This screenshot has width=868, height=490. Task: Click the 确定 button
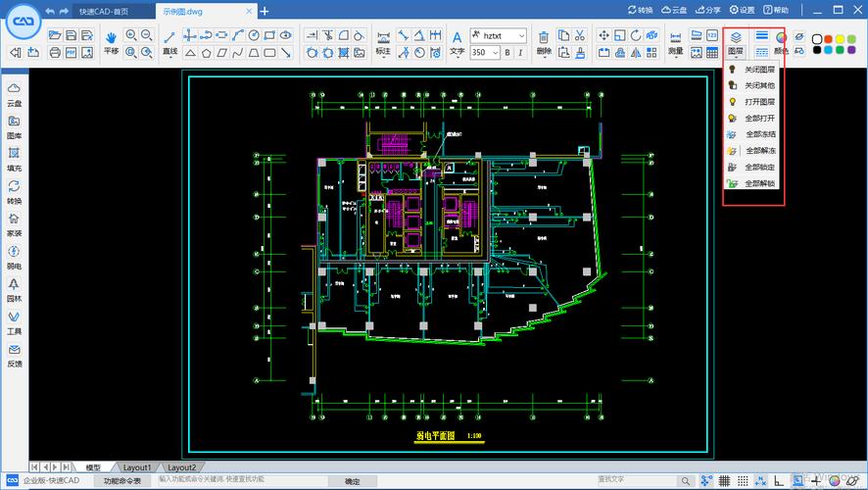[x=352, y=481]
